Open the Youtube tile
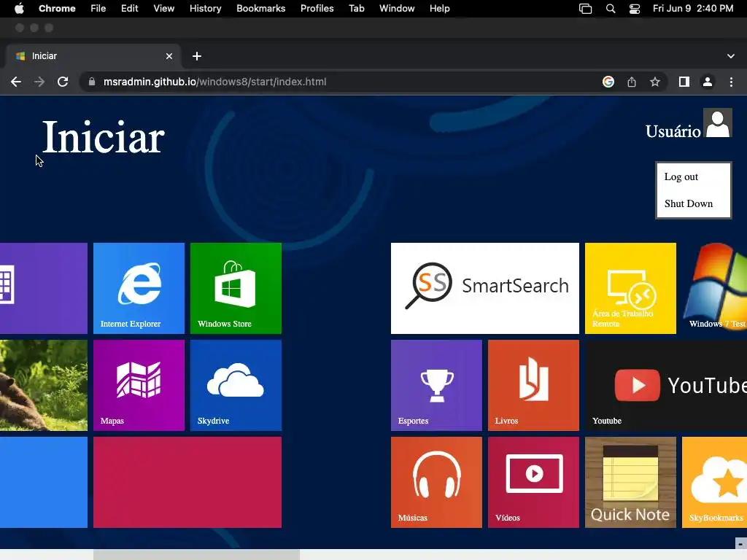The image size is (747, 560). pyautogui.click(x=666, y=385)
